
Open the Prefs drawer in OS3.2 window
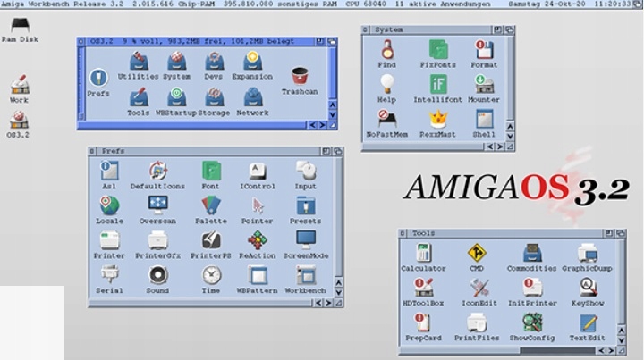(98, 78)
